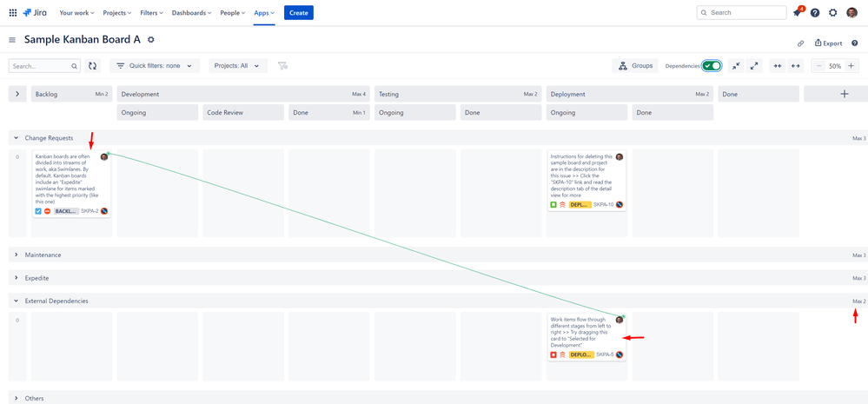Click the BACKL... status label on SKPA-2
Screen dimensions: 868x404
pos(66,211)
